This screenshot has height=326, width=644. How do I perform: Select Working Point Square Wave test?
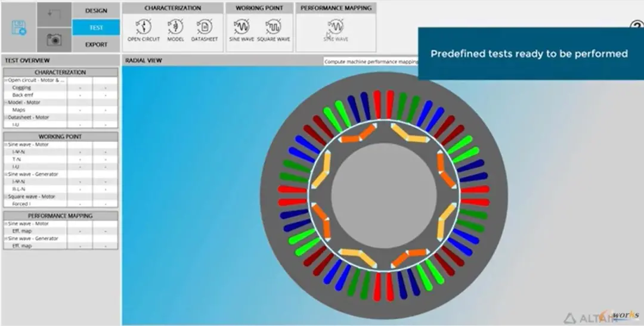274,30
